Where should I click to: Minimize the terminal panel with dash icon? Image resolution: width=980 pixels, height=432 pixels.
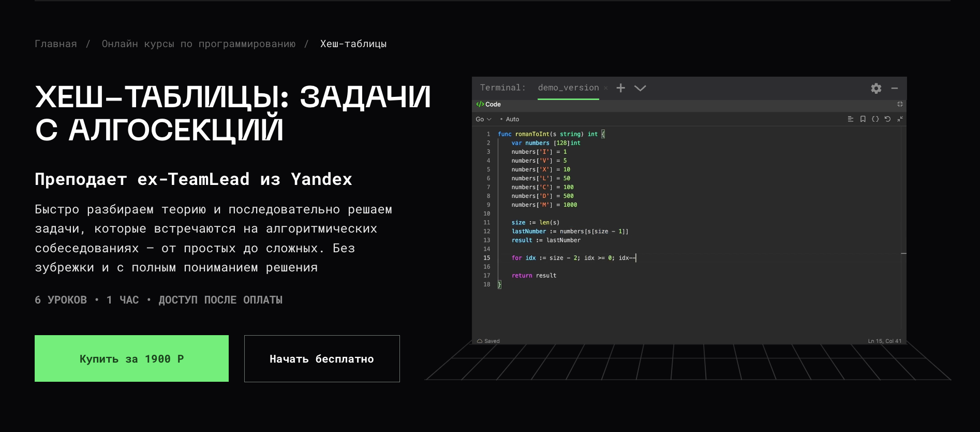click(x=894, y=89)
